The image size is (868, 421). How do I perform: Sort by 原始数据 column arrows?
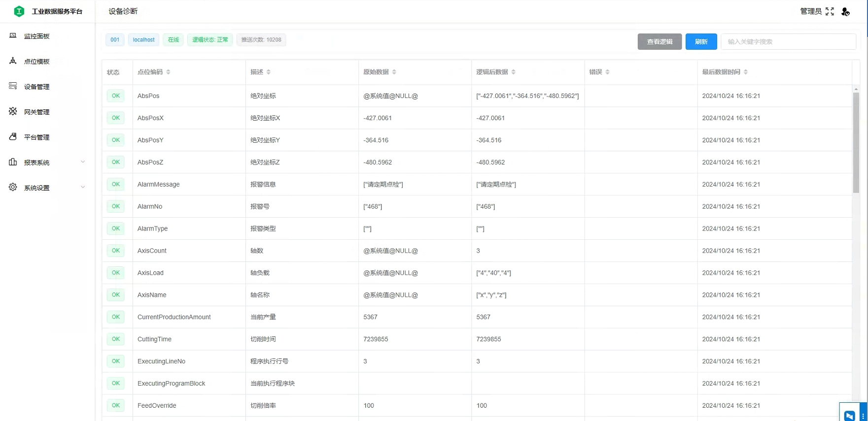pos(394,72)
